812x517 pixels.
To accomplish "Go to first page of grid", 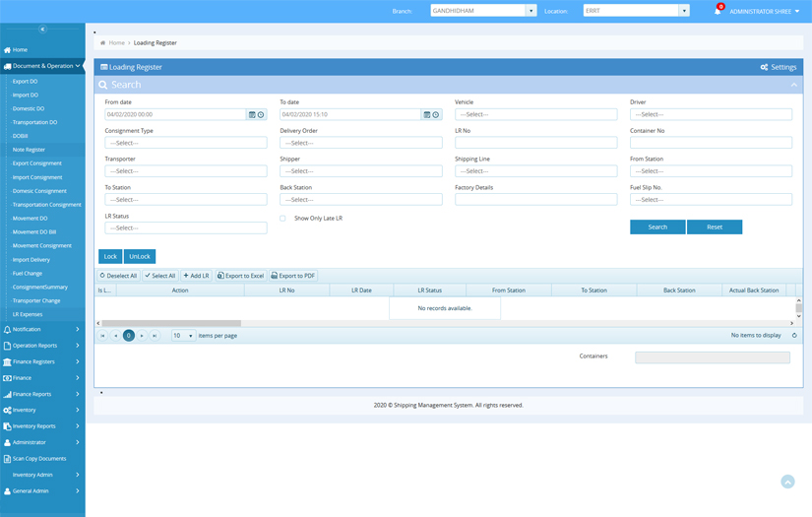I will click(102, 336).
